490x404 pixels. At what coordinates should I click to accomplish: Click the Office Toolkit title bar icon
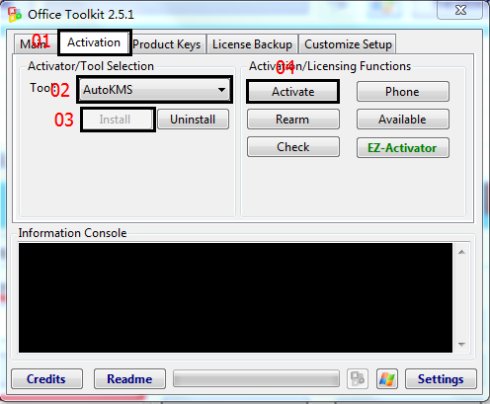[15, 15]
